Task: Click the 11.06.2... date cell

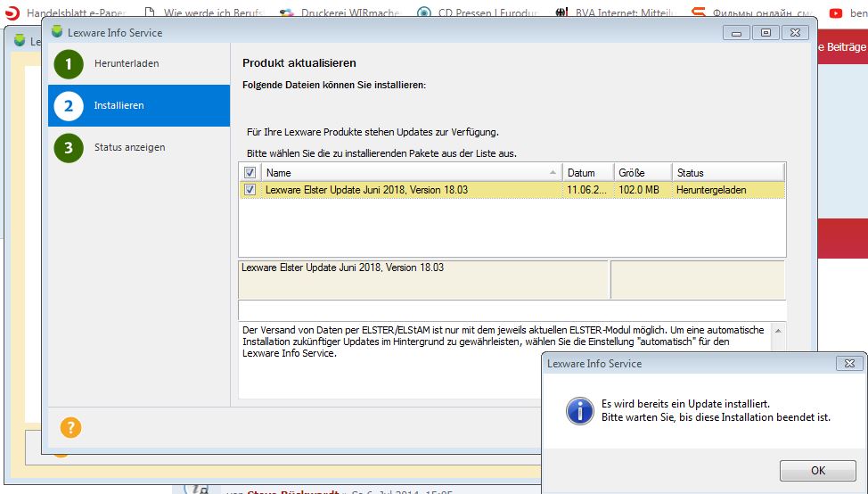Action: 586,189
